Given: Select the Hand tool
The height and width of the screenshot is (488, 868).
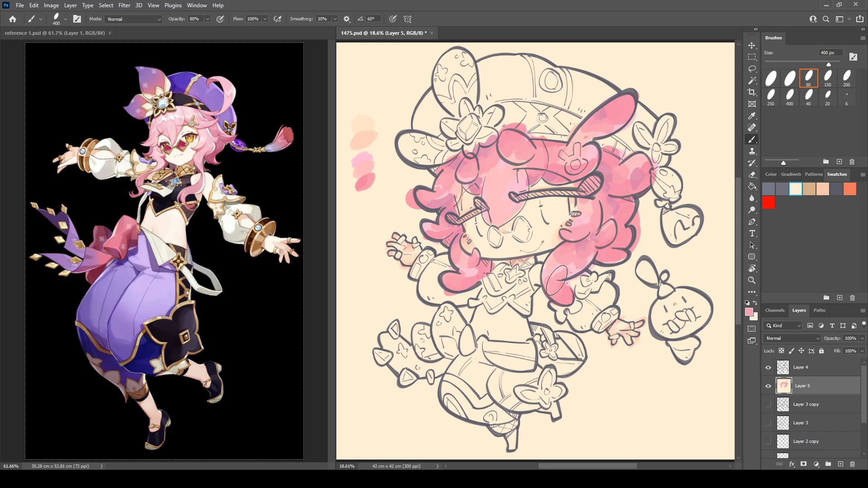Looking at the screenshot, I should pos(752,268).
